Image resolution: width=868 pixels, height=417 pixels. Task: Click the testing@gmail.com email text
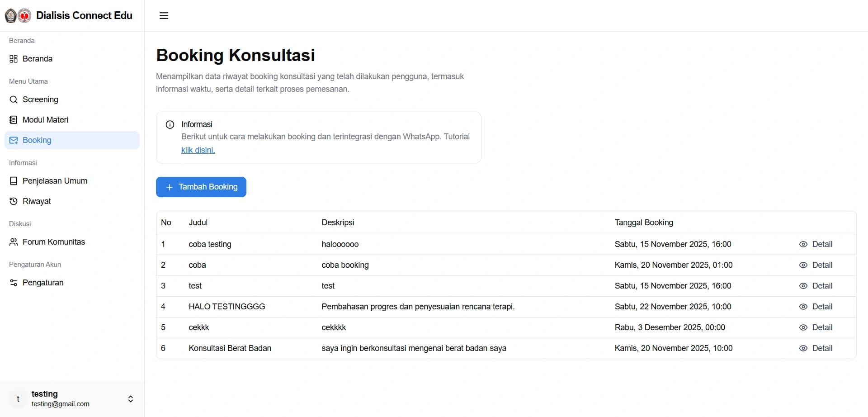pyautogui.click(x=61, y=404)
